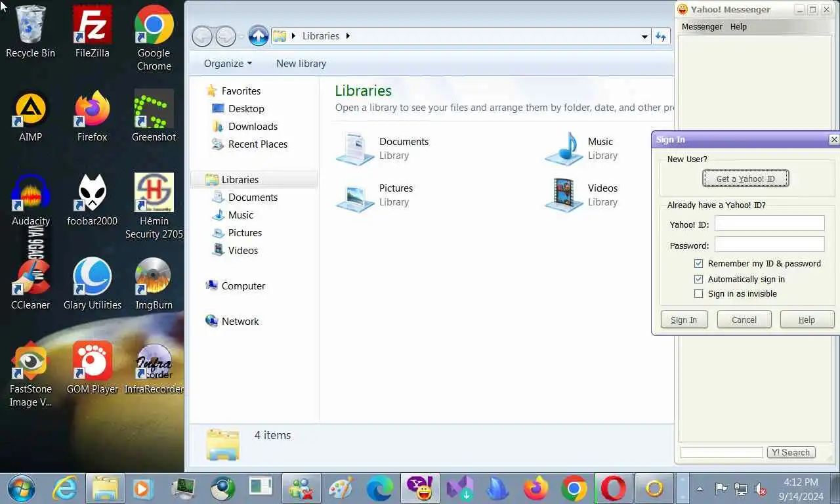This screenshot has width=840, height=504.
Task: Open the Videos library icon
Action: tap(564, 195)
